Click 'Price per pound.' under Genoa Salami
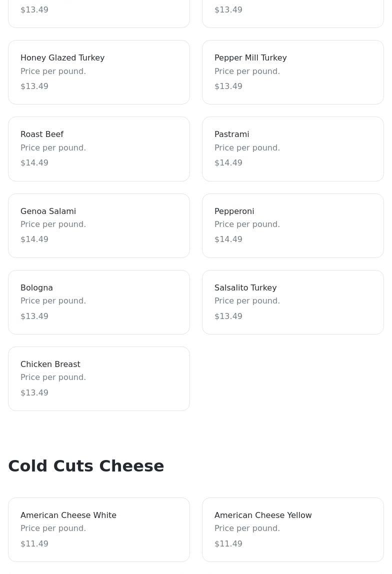This screenshot has width=392, height=574. click(53, 224)
